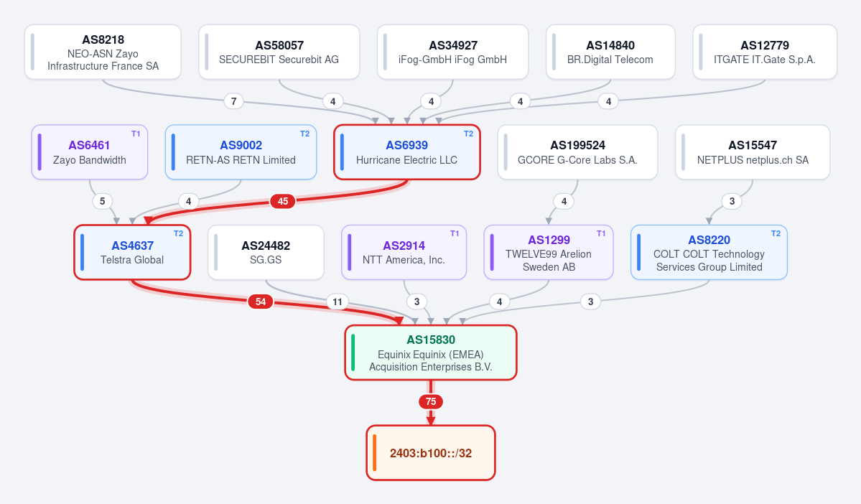The image size is (861, 504).
Task: Click the red 54 edge badge
Action: click(x=260, y=302)
